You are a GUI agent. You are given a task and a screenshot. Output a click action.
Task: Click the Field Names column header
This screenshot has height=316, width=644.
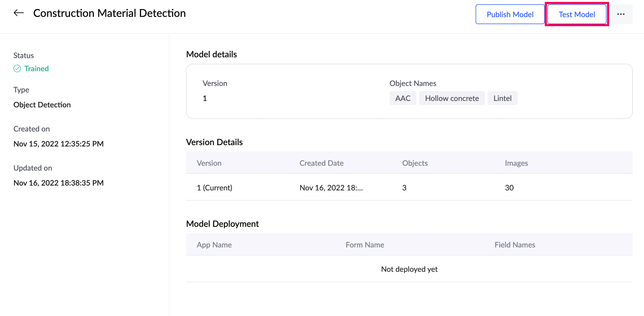tap(515, 245)
